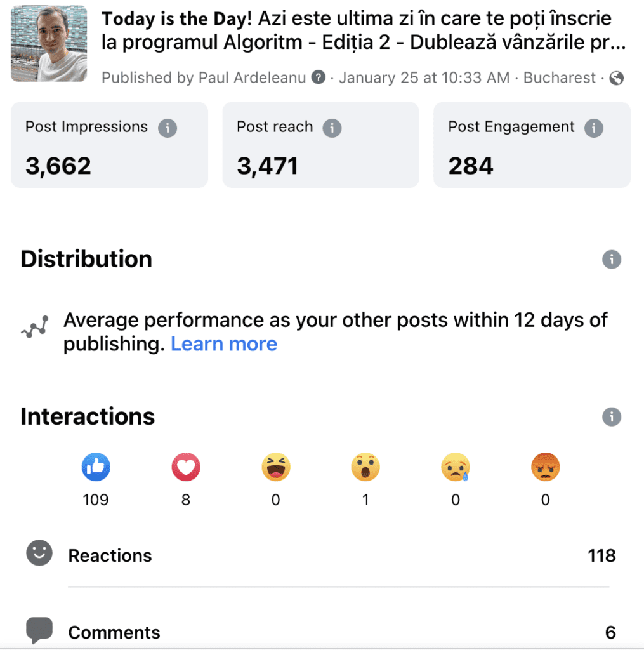Open the Distribution section info icon

click(611, 260)
